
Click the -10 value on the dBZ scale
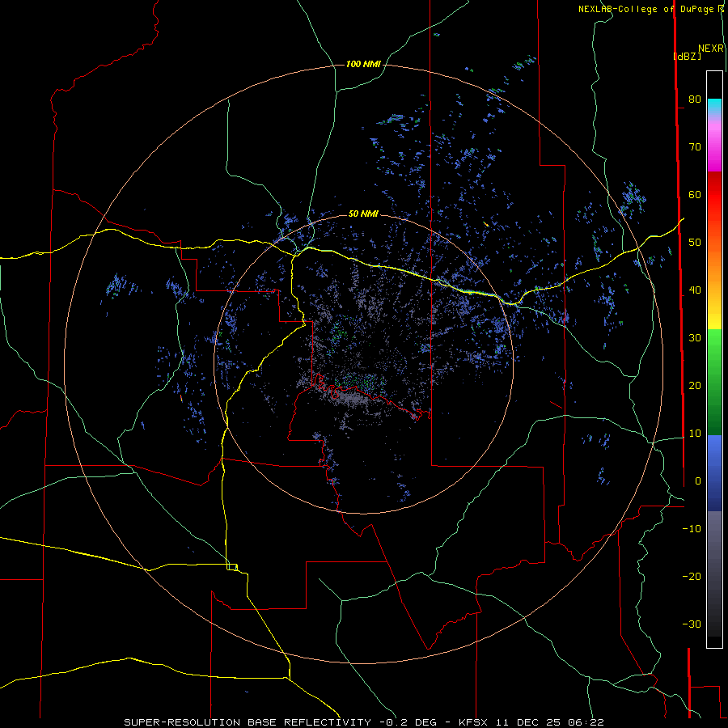tap(692, 529)
